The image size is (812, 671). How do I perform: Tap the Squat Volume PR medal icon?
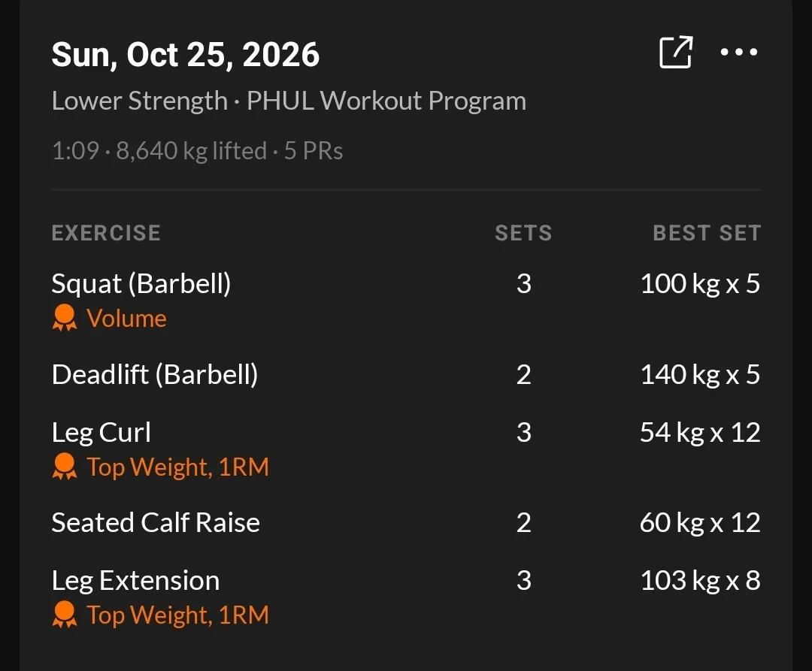(65, 318)
